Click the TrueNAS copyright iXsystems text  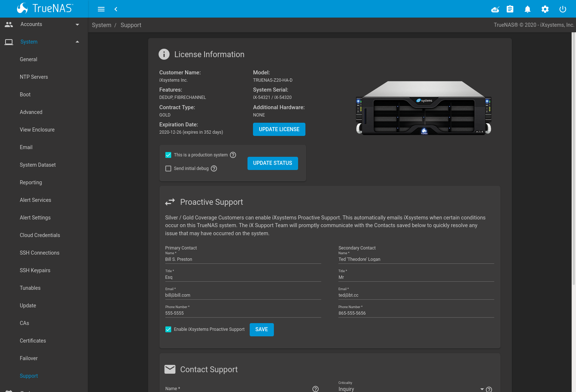click(x=534, y=25)
